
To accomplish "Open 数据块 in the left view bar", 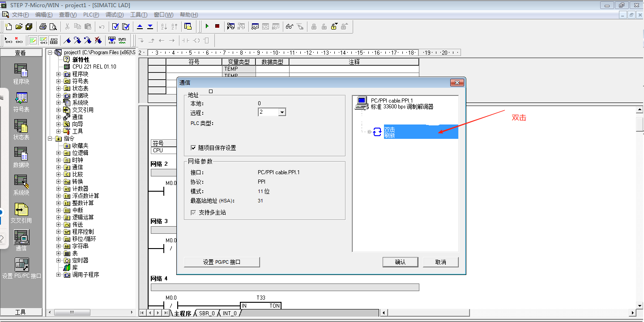I will pos(21,157).
